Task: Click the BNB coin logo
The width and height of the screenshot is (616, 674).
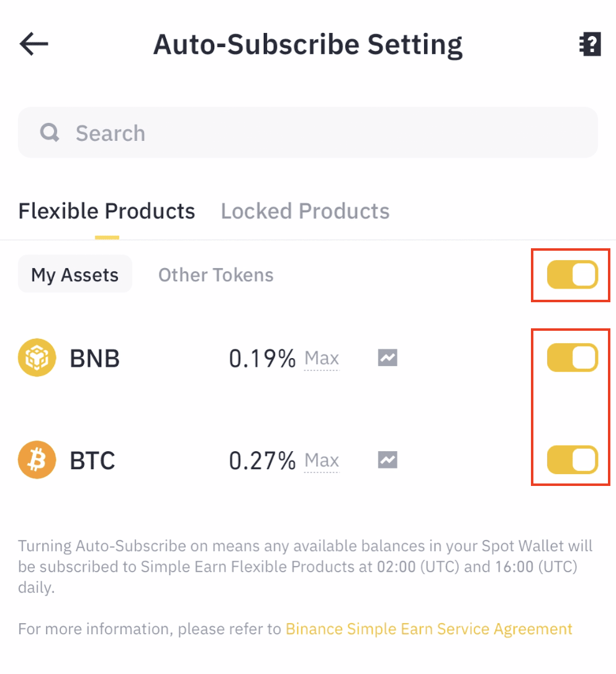Action: (37, 358)
